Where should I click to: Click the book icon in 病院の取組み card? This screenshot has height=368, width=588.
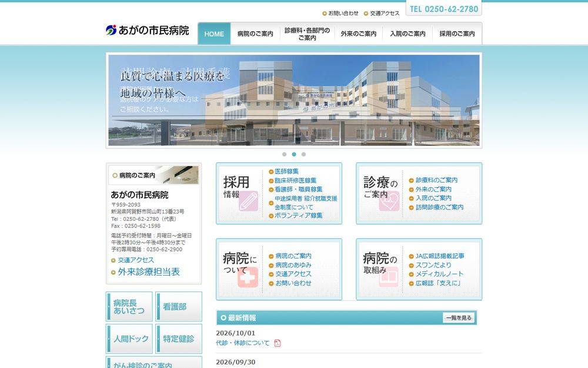[389, 277]
